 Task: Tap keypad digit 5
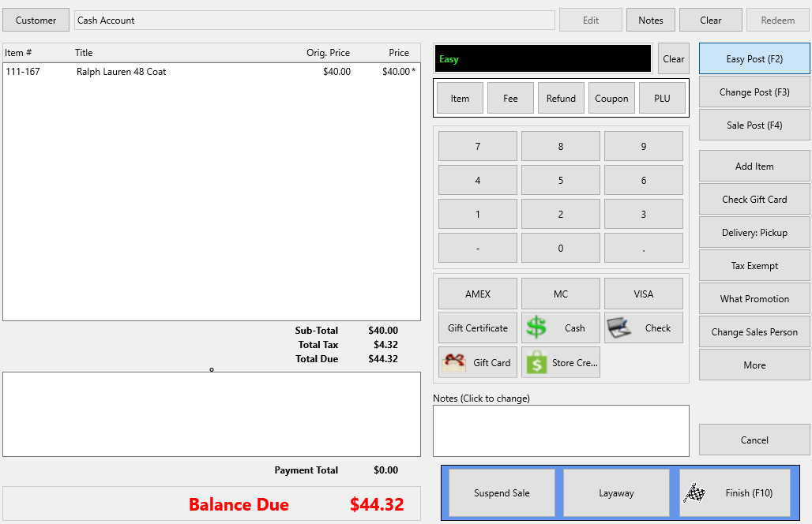click(560, 180)
